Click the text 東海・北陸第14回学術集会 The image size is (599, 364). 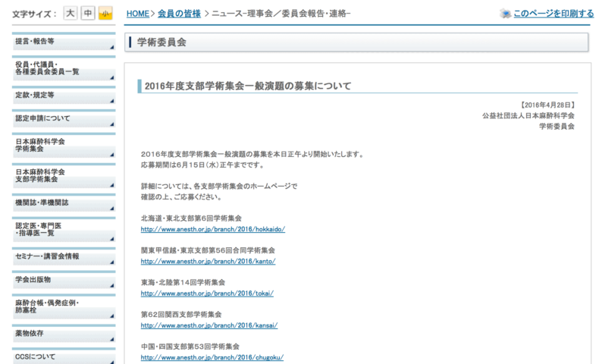(183, 283)
